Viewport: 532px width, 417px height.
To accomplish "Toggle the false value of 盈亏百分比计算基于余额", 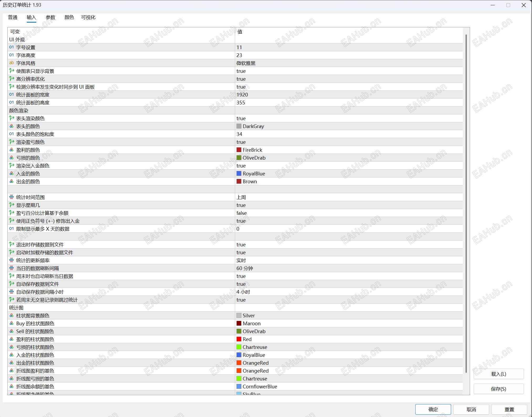I will tap(241, 213).
